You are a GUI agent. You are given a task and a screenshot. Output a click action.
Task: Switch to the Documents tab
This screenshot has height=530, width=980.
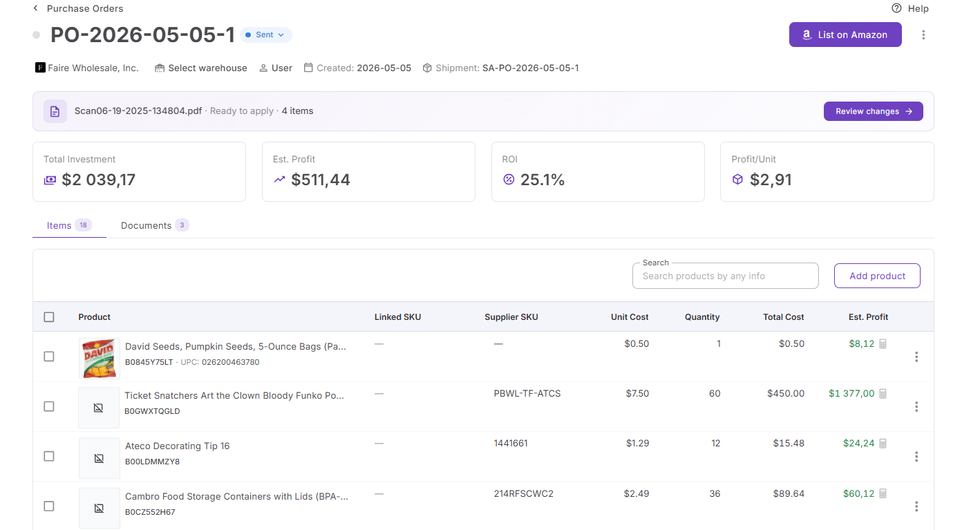pos(155,225)
